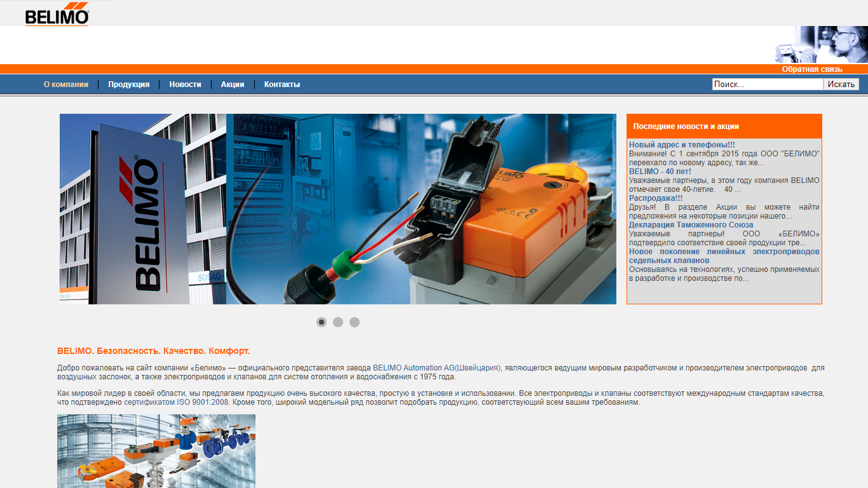Viewport: 868px width, 488px height.
Task: Open Новое поколение линейных электроприводов news
Action: point(724,256)
